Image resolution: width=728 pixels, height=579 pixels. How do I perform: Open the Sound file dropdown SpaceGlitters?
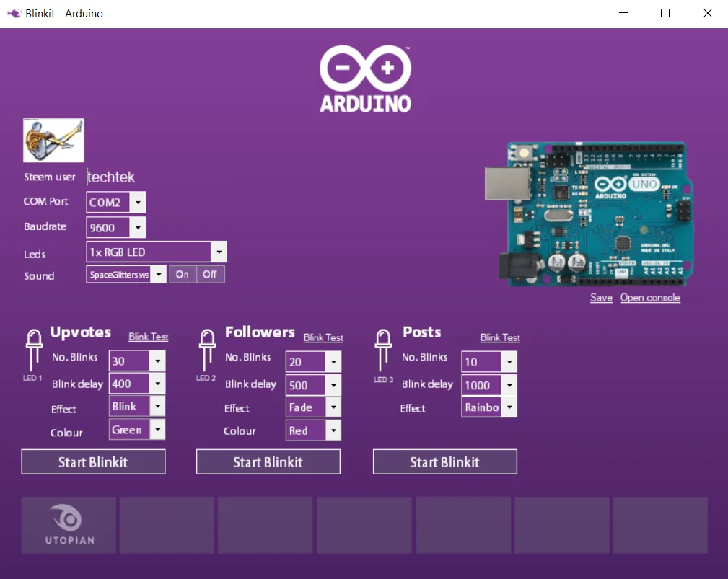[126, 274]
